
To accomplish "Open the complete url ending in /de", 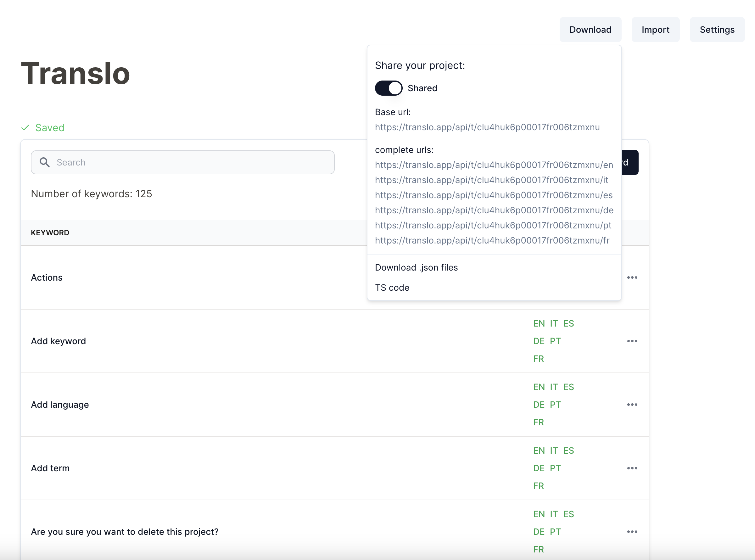I will click(494, 210).
